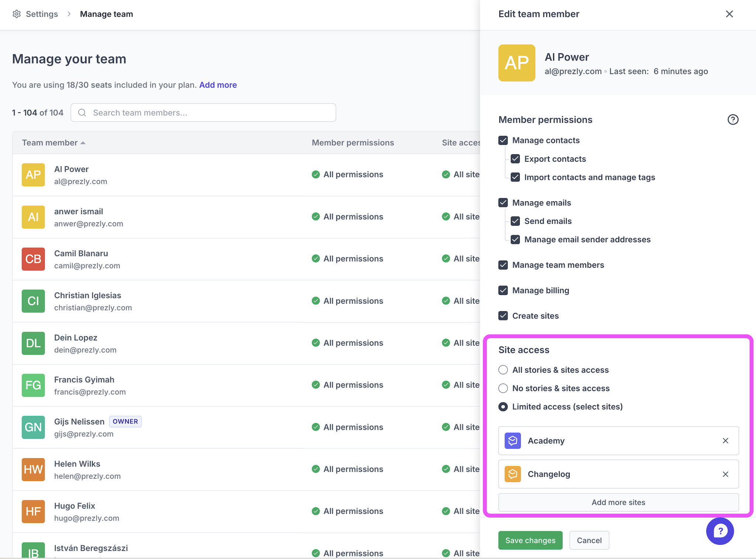Click the Search team members field

pyautogui.click(x=203, y=113)
